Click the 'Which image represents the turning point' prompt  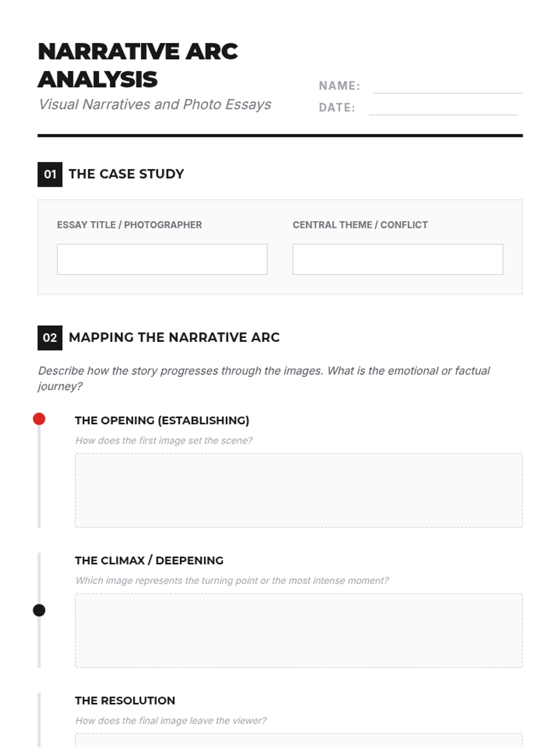(232, 580)
